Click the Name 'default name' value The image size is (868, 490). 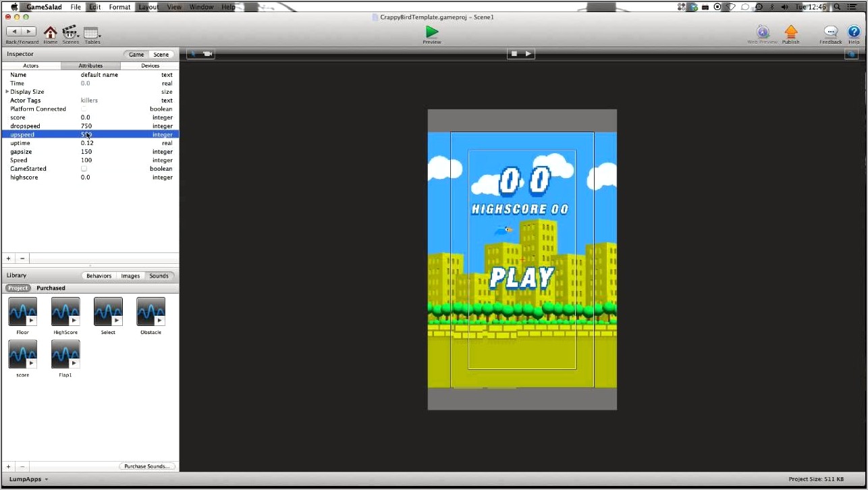(x=99, y=75)
